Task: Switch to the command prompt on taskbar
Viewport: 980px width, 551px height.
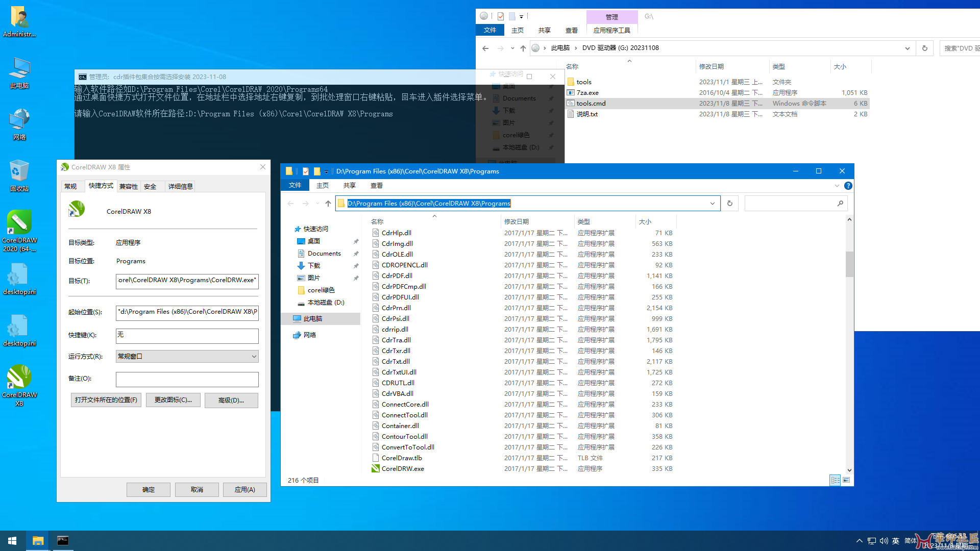Action: 63,541
